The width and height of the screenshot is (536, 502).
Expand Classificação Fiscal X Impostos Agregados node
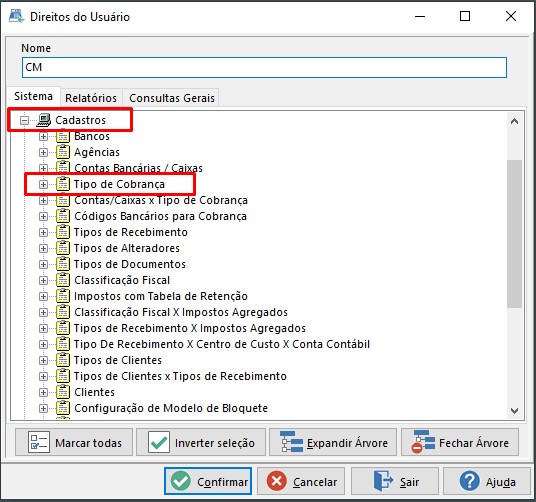[43, 312]
